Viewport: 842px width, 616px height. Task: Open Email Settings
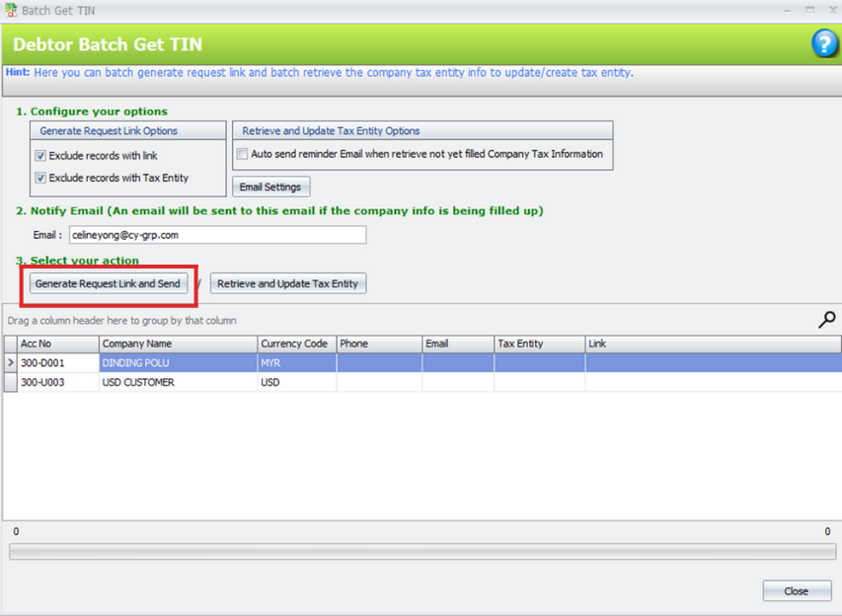pyautogui.click(x=270, y=188)
